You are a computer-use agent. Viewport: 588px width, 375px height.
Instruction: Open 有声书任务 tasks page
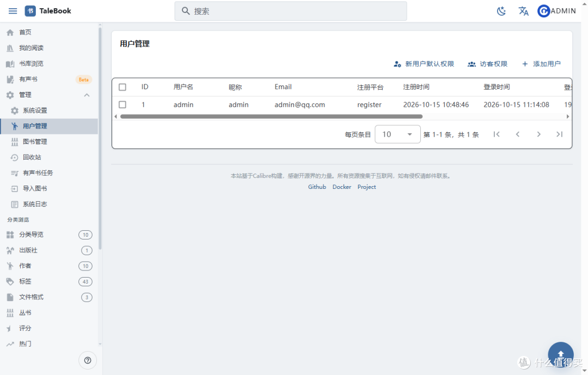(49, 173)
